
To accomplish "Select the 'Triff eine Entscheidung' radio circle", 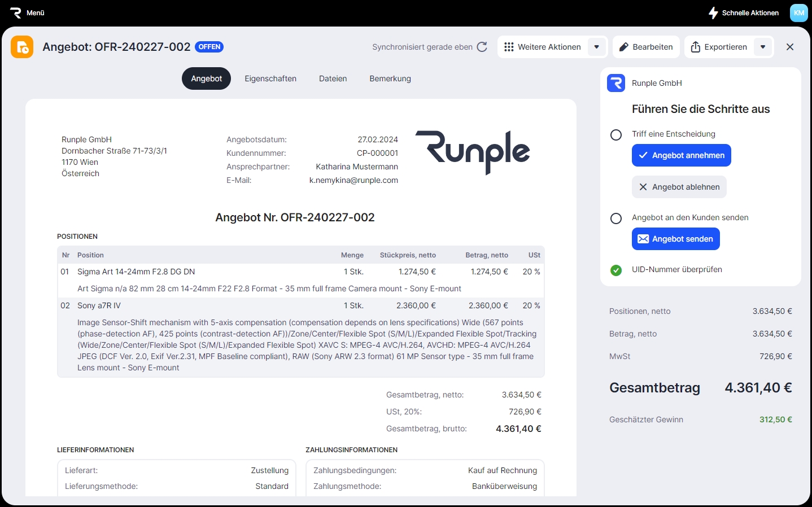I will click(x=616, y=134).
